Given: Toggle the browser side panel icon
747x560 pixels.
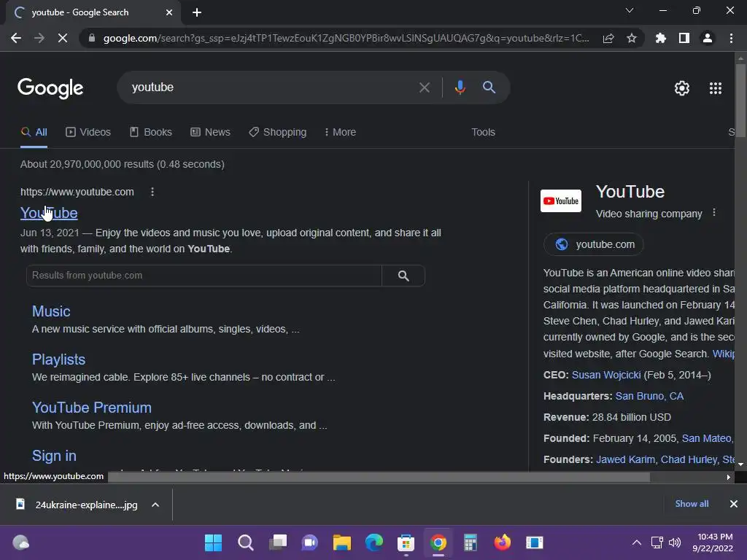Looking at the screenshot, I should click(x=684, y=38).
